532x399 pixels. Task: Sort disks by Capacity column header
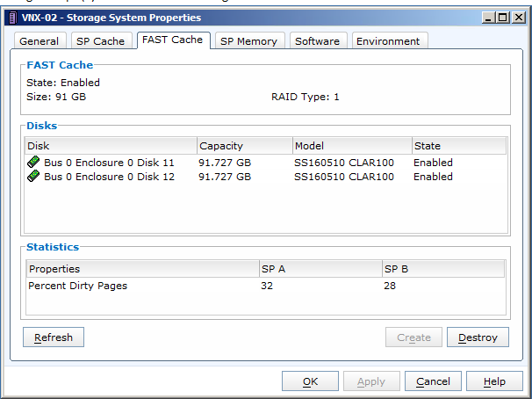point(245,146)
